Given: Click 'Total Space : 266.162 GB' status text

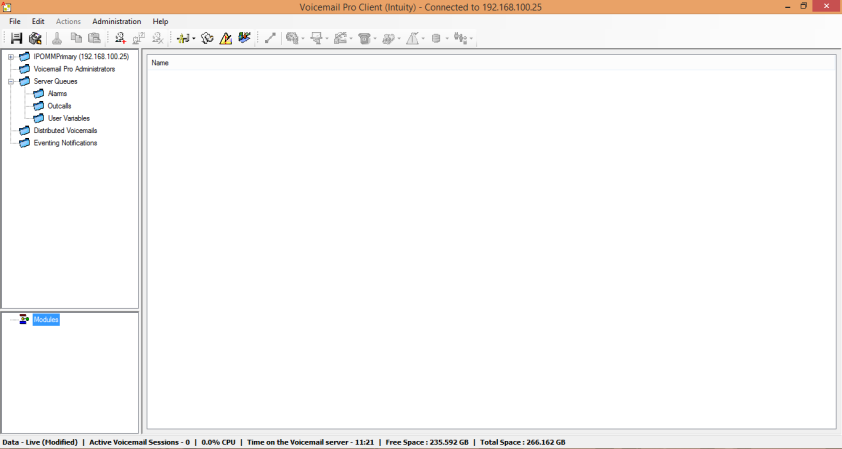Looking at the screenshot, I should click(x=522, y=443).
